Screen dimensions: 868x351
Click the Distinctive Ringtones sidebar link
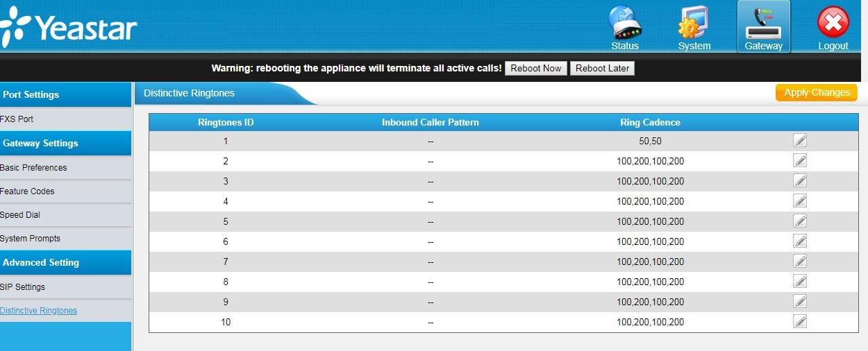tap(39, 311)
